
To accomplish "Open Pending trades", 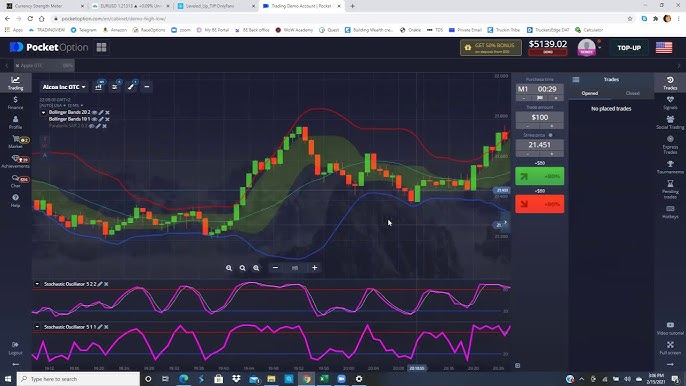I will [x=670, y=189].
